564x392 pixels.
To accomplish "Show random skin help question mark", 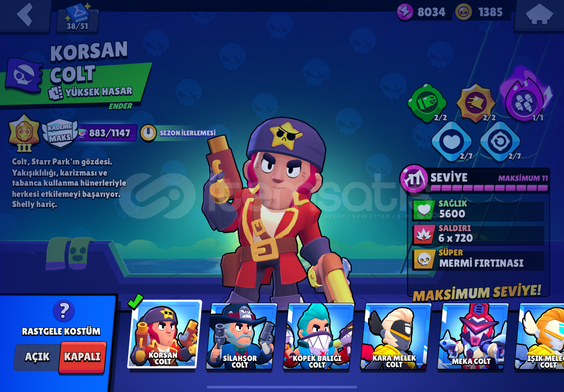I will click(x=64, y=311).
